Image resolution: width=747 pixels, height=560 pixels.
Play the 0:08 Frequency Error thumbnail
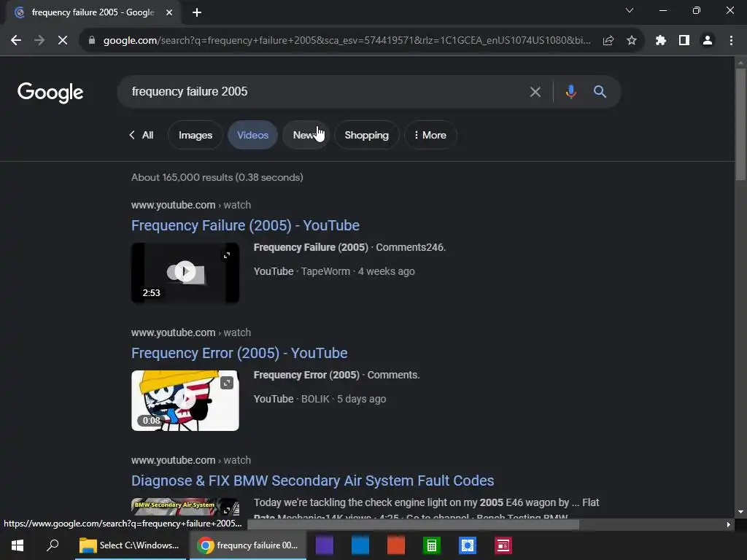[x=185, y=400]
